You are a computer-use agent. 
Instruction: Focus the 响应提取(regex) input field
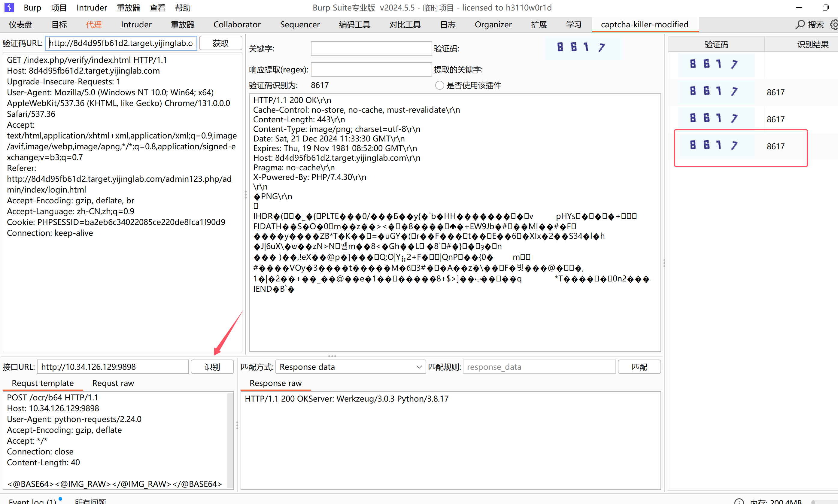[x=371, y=70]
